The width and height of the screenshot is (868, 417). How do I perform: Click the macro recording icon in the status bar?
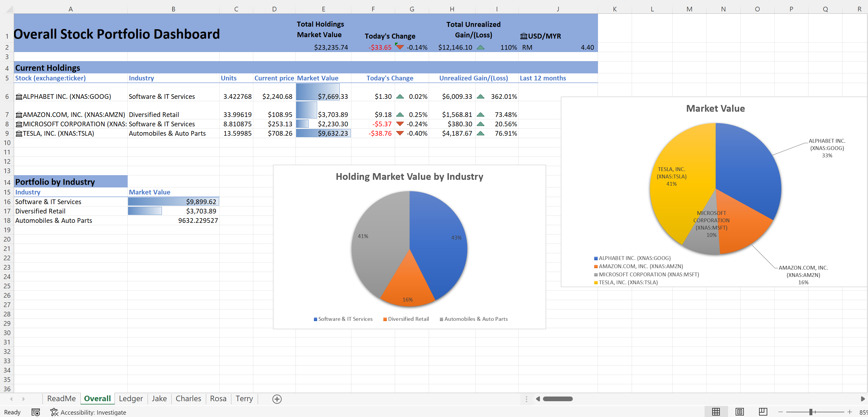coord(35,412)
